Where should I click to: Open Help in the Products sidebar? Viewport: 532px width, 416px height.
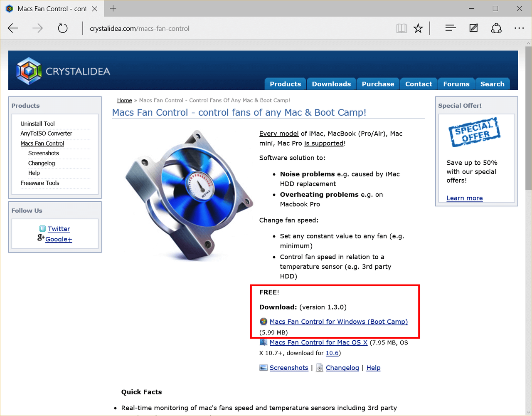point(34,173)
